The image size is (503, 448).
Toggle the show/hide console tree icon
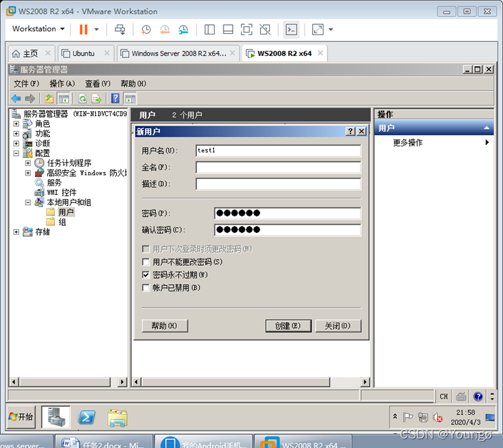[x=63, y=99]
